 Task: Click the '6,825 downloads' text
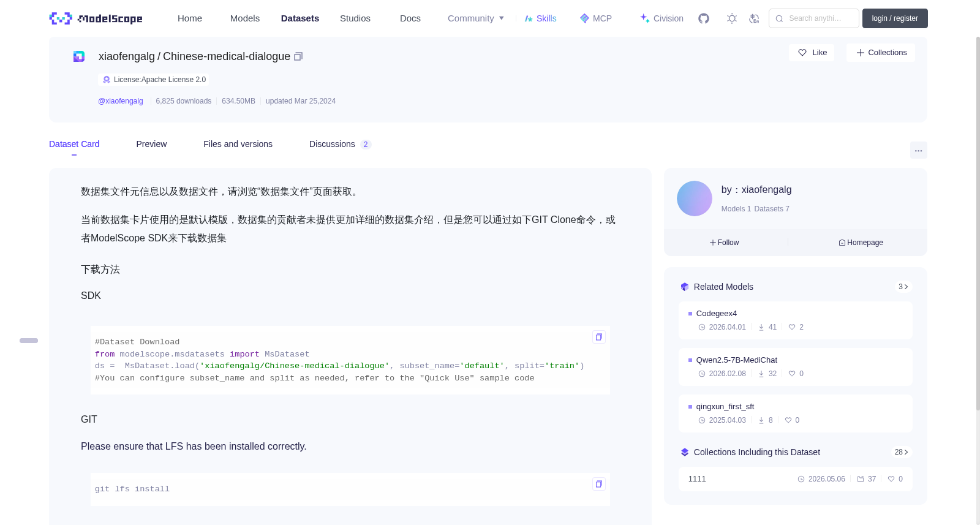[184, 101]
